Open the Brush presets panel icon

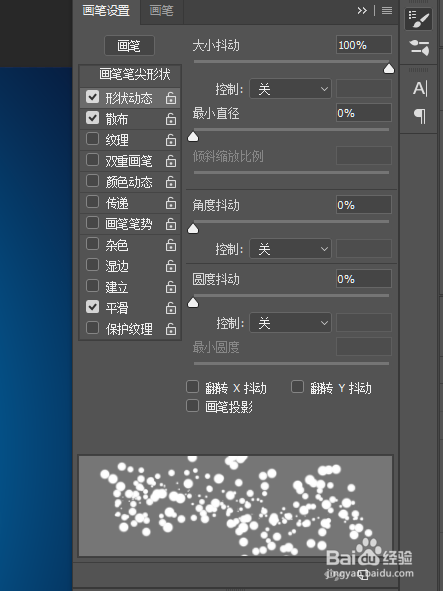[418, 48]
